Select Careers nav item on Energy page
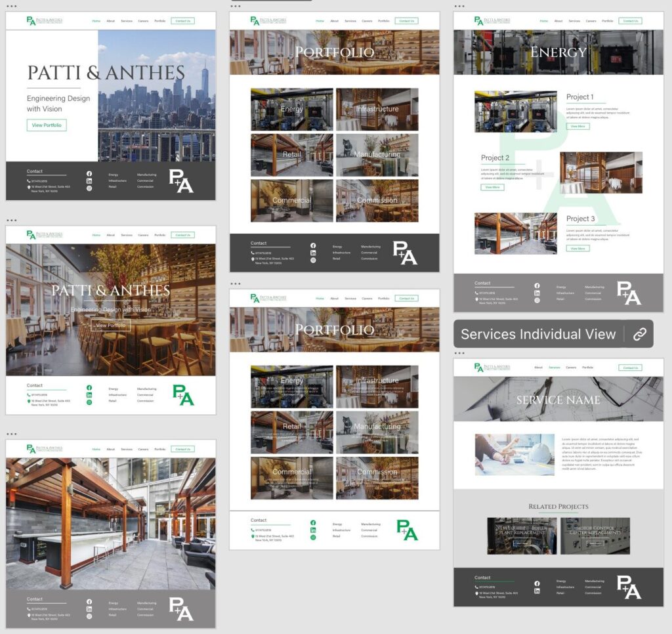 (x=591, y=21)
